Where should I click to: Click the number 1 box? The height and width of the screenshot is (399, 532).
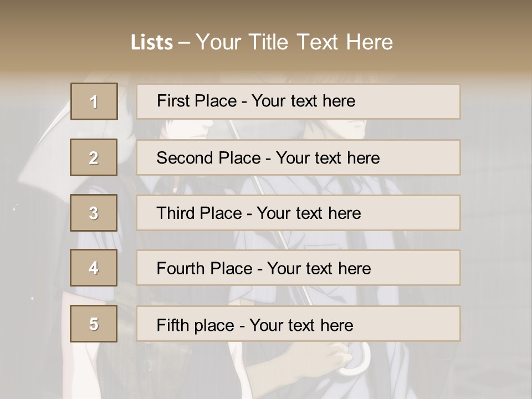pyautogui.click(x=94, y=101)
